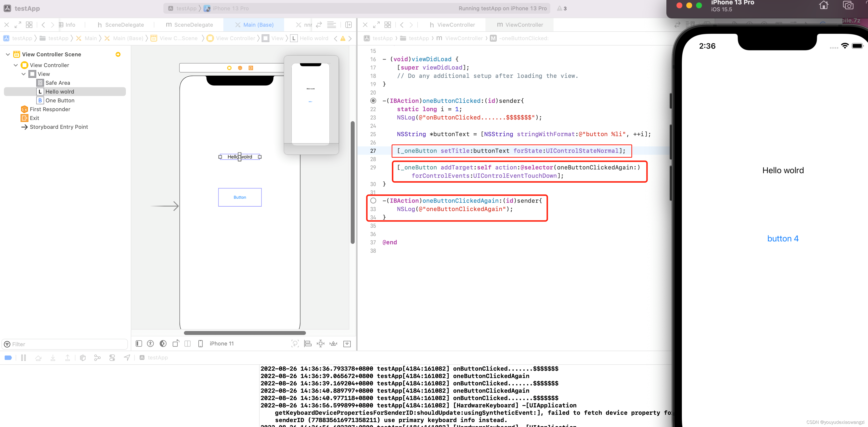Image resolution: width=868 pixels, height=427 pixels.
Task: Toggle the document outline sidebar icon
Action: click(139, 344)
